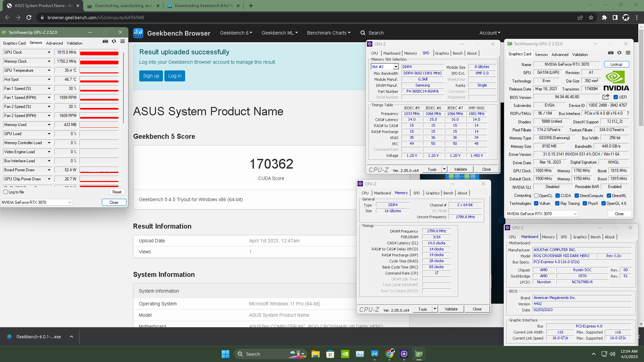Bookmark page with star icon
Image resolution: width=644 pixels, height=362 pixels.
click(591, 17)
